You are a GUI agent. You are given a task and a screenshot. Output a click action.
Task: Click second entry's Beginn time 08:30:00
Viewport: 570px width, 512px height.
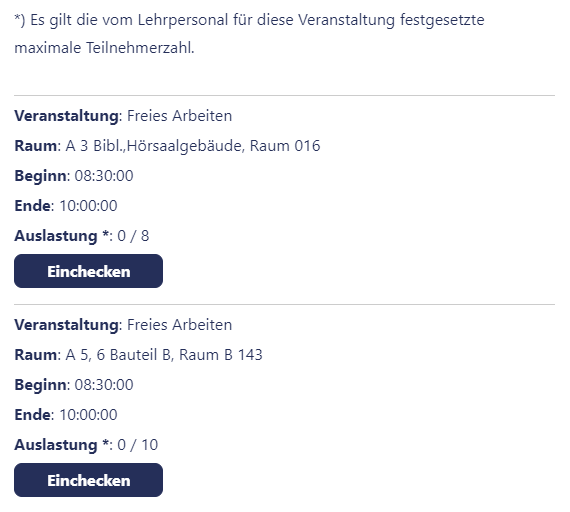pyautogui.click(x=104, y=385)
